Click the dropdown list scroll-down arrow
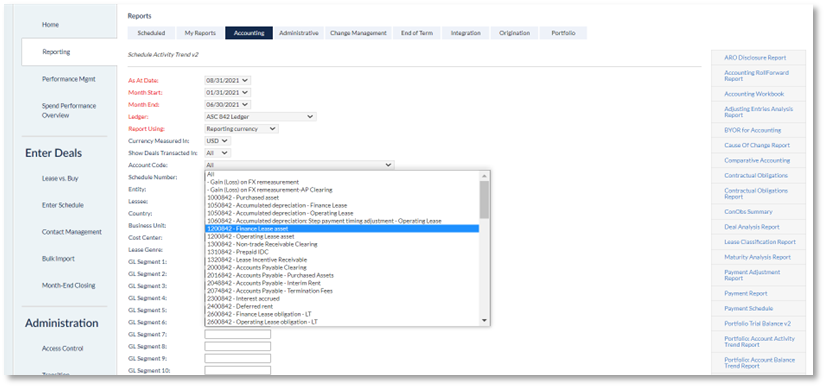825x387 pixels. (485, 321)
